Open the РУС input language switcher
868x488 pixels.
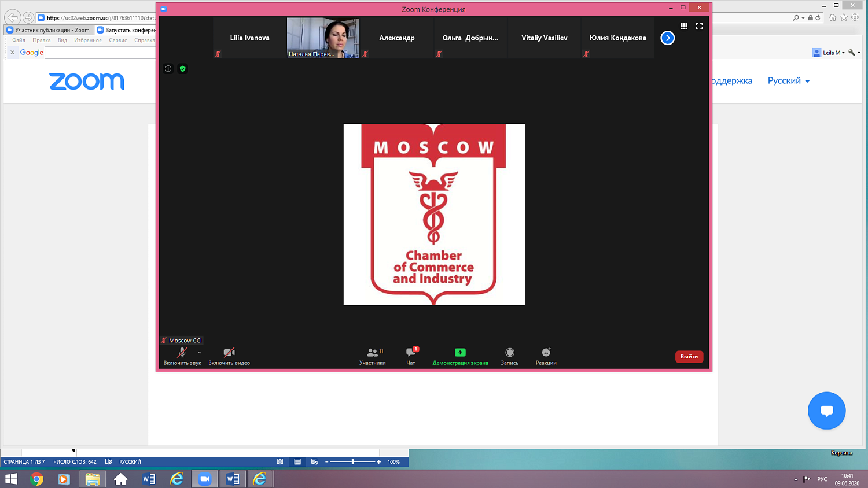[822, 479]
